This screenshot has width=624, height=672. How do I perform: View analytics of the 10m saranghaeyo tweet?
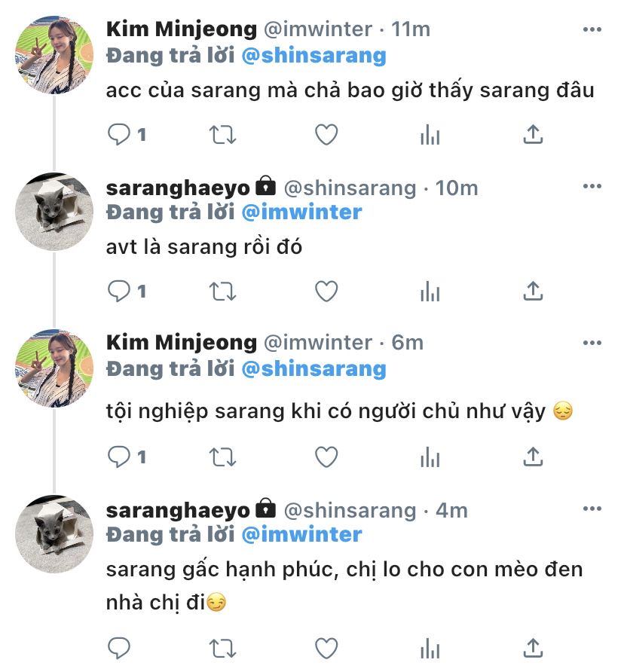tap(430, 291)
